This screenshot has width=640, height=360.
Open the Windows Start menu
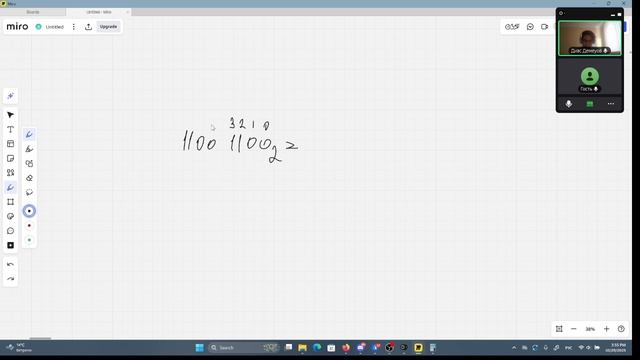[x=200, y=348]
